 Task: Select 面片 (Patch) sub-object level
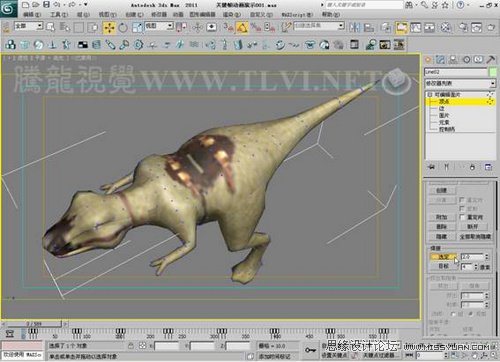point(444,115)
